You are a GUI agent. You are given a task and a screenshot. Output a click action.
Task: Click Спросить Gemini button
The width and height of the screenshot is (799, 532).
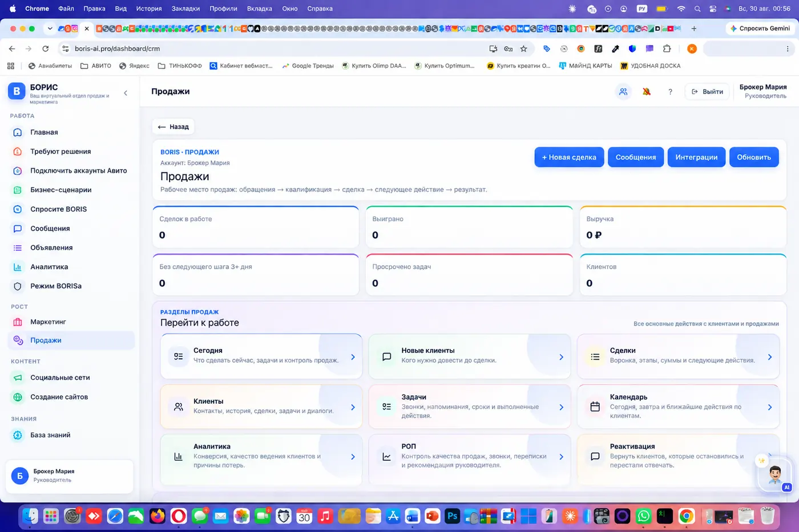(760, 29)
